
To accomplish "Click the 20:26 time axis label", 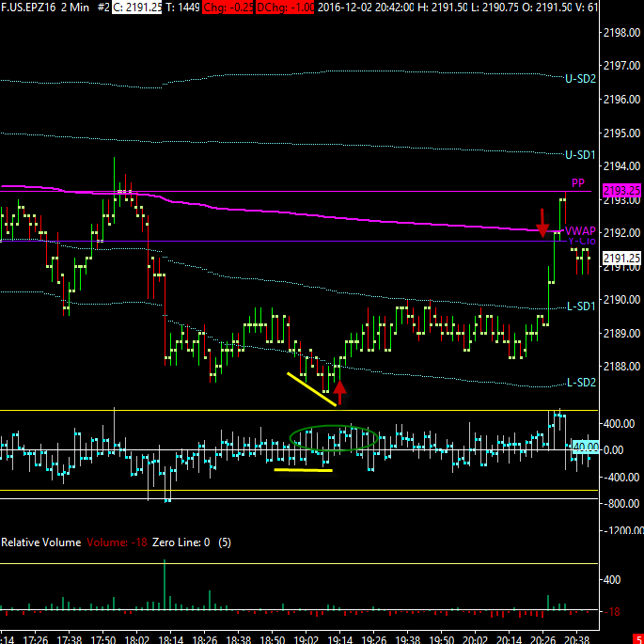I will [542, 639].
